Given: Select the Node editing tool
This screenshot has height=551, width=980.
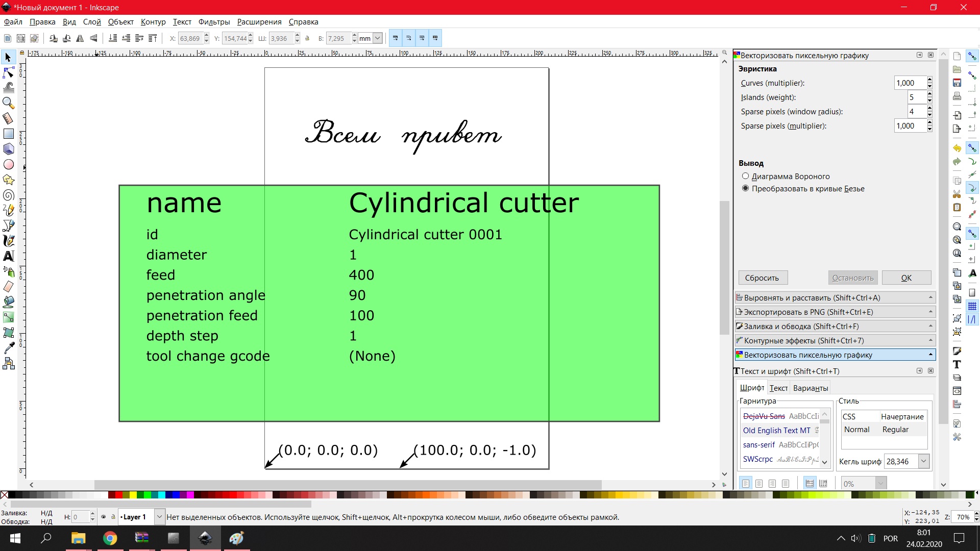Looking at the screenshot, I should 9,72.
